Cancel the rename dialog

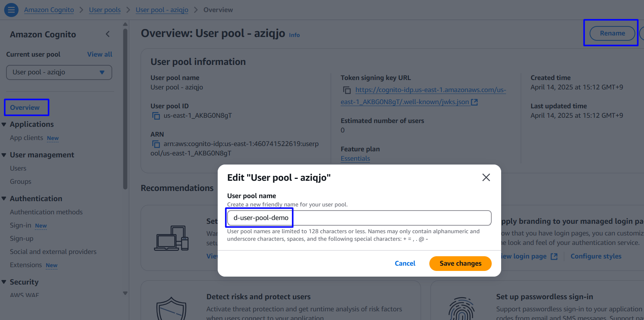pyautogui.click(x=405, y=263)
